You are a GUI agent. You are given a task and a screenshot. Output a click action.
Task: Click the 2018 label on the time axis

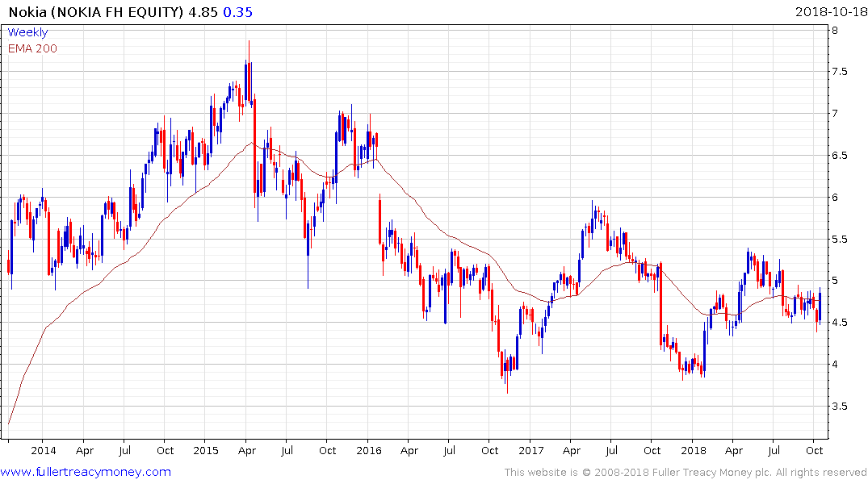point(694,450)
